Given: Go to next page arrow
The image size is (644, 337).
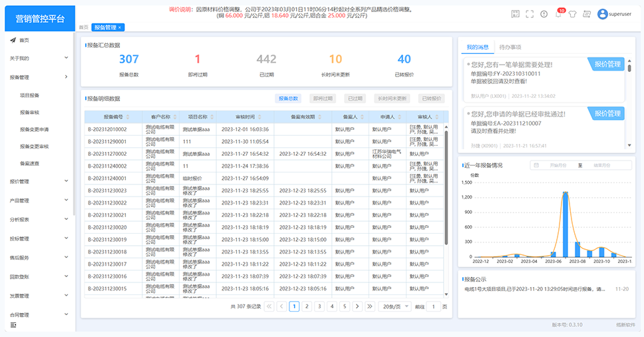Looking at the screenshot, I should [x=357, y=306].
